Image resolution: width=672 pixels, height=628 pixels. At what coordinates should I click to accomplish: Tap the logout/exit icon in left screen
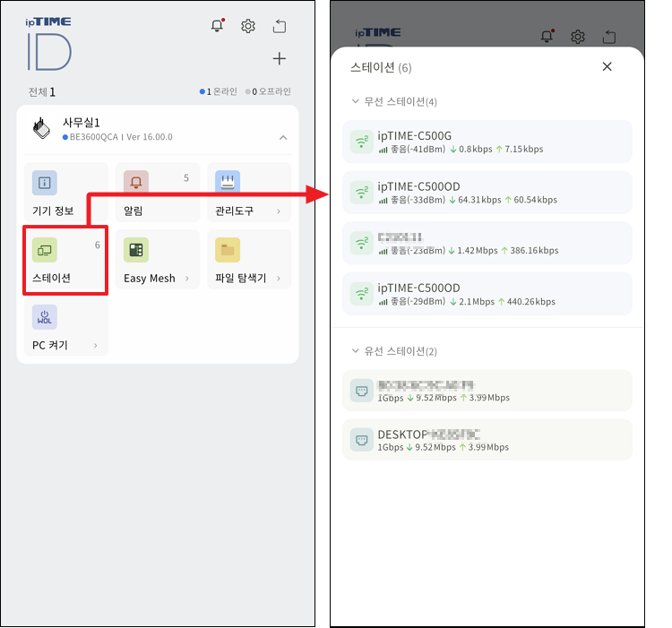click(280, 26)
